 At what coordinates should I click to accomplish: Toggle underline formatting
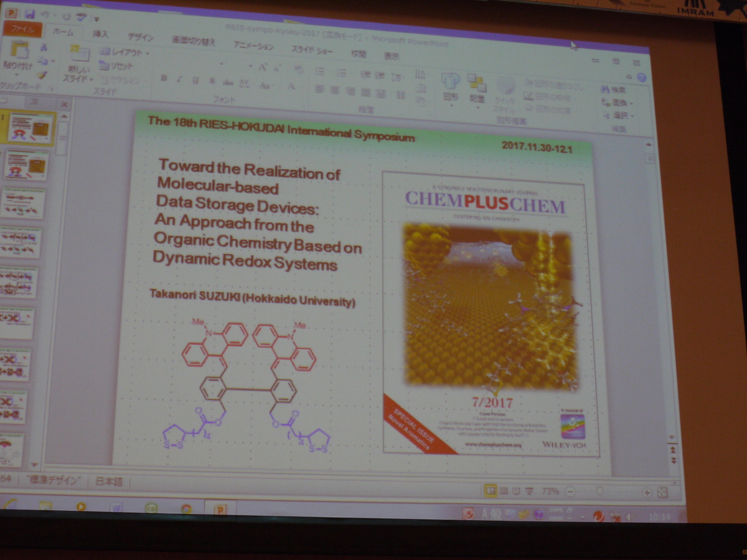(195, 81)
